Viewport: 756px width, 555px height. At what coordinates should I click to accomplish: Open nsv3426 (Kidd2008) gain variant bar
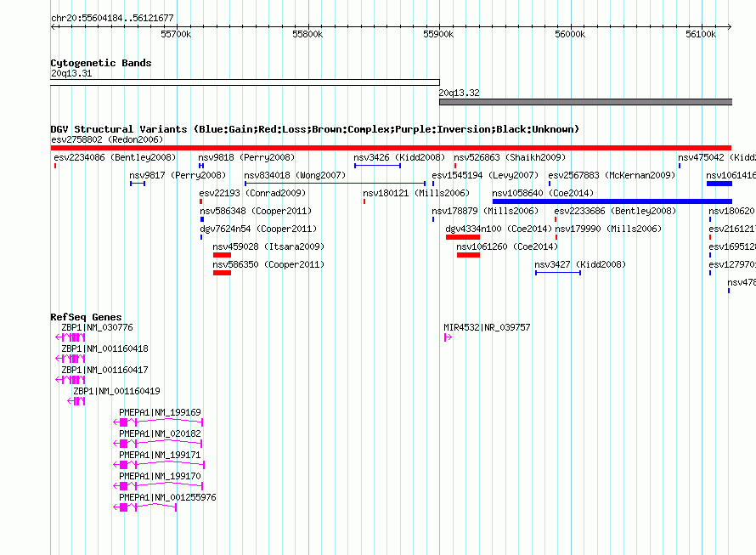tap(377, 166)
